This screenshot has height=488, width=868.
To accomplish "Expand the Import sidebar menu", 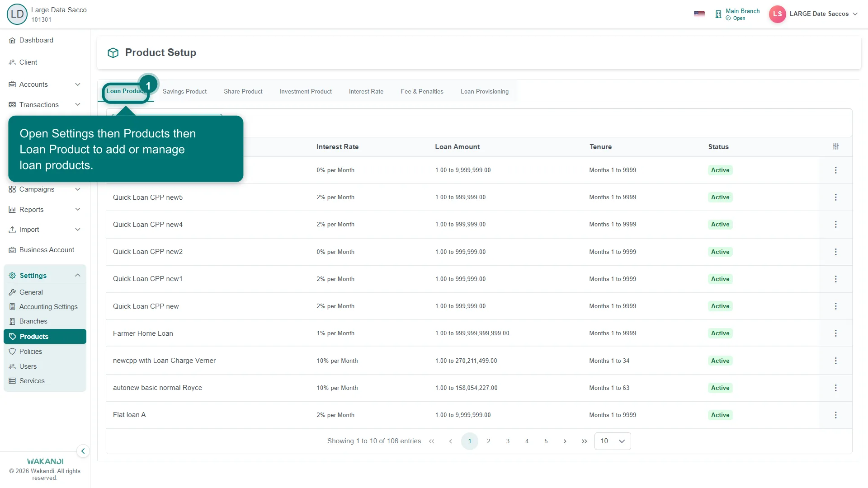I will click(44, 230).
